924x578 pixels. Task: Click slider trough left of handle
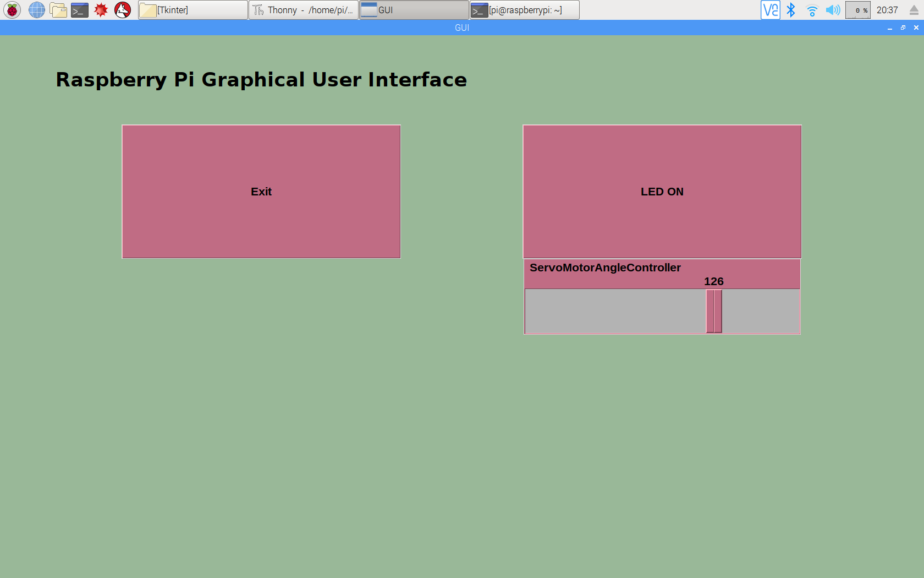pos(615,311)
